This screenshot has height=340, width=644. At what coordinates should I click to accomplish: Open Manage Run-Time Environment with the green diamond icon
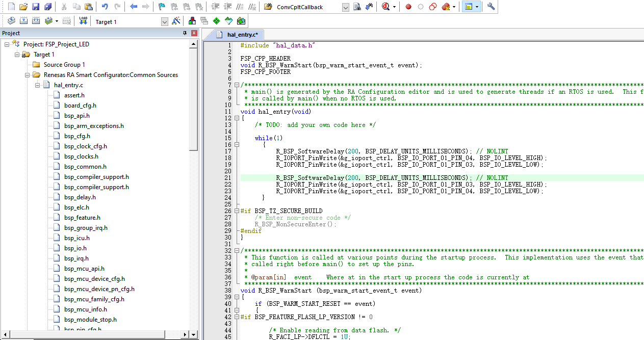tap(217, 21)
